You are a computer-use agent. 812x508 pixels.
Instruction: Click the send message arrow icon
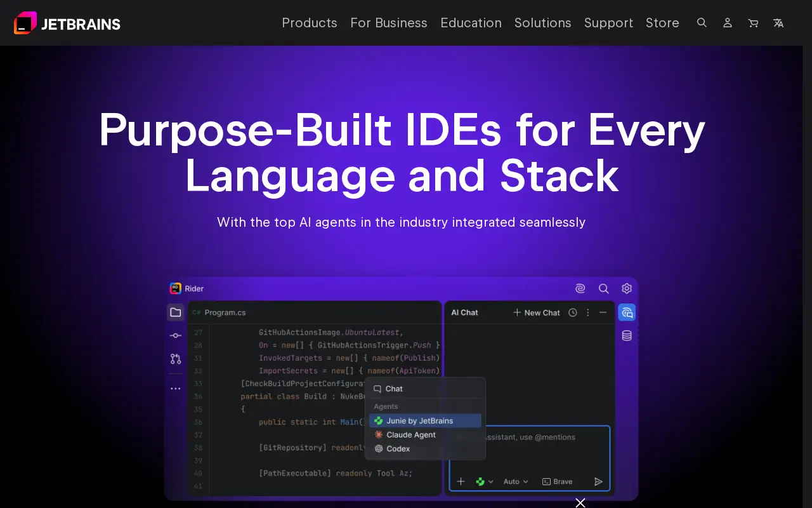click(598, 481)
